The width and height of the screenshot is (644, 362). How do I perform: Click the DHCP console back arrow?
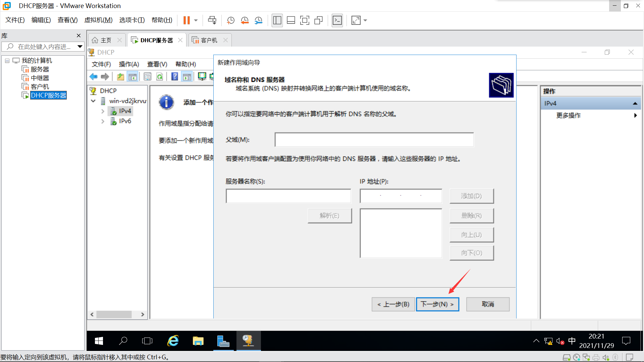click(93, 77)
